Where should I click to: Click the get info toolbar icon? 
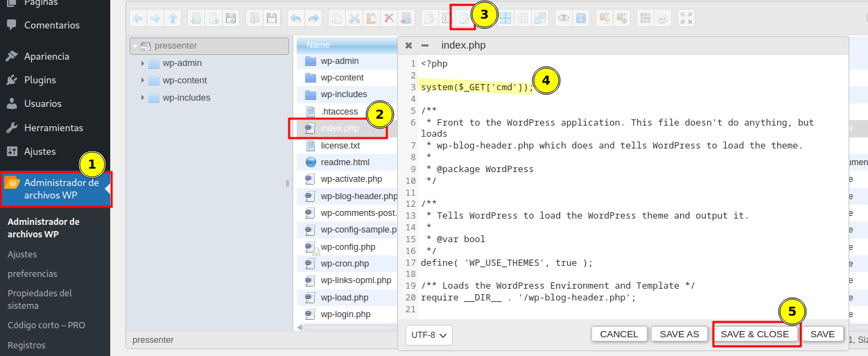click(x=581, y=19)
